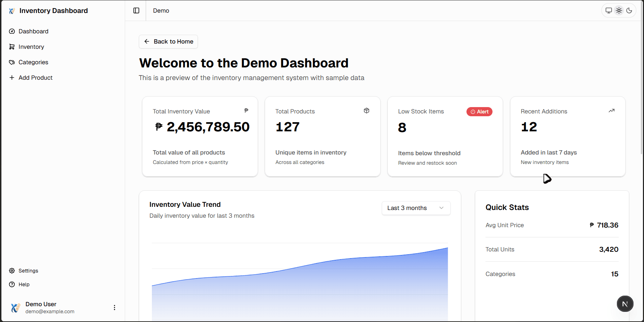Collapse the sidebar panel

click(136, 10)
